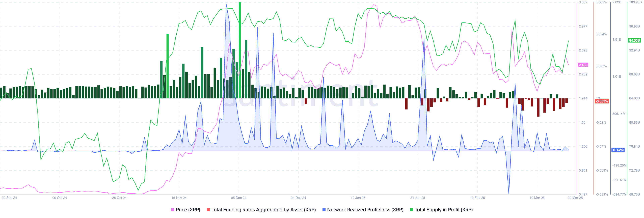Click the Price (XRP) legend label
The height and width of the screenshot is (218, 644).
click(x=188, y=210)
